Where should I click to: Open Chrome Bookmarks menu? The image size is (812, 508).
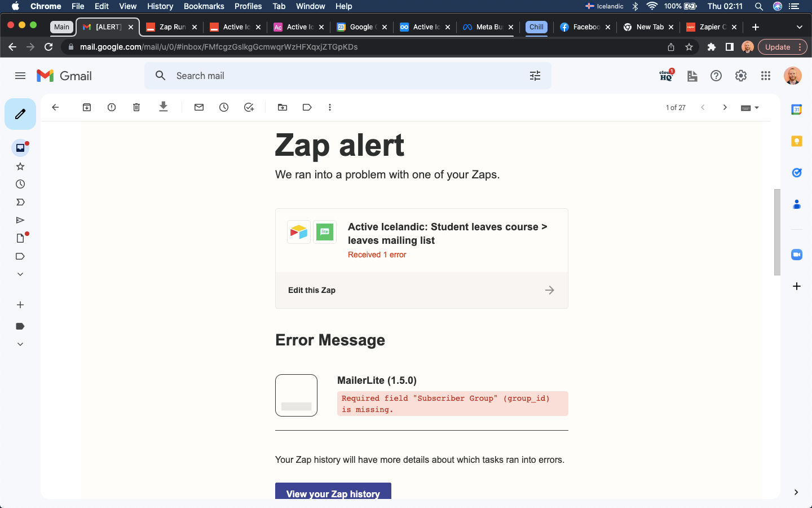pyautogui.click(x=204, y=6)
